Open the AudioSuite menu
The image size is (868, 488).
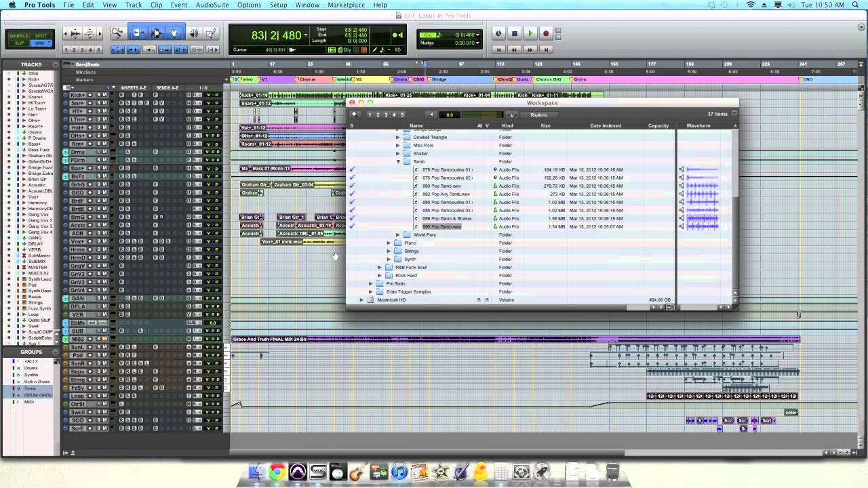tap(212, 5)
